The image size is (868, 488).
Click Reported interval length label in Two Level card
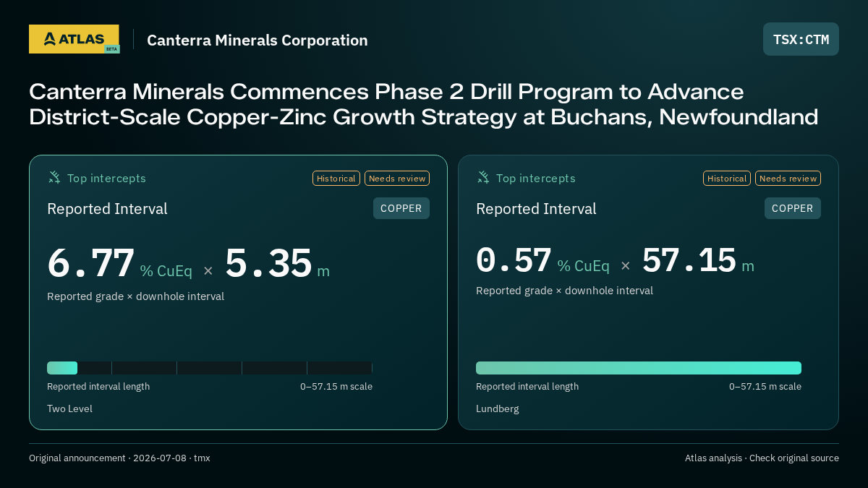pos(98,386)
